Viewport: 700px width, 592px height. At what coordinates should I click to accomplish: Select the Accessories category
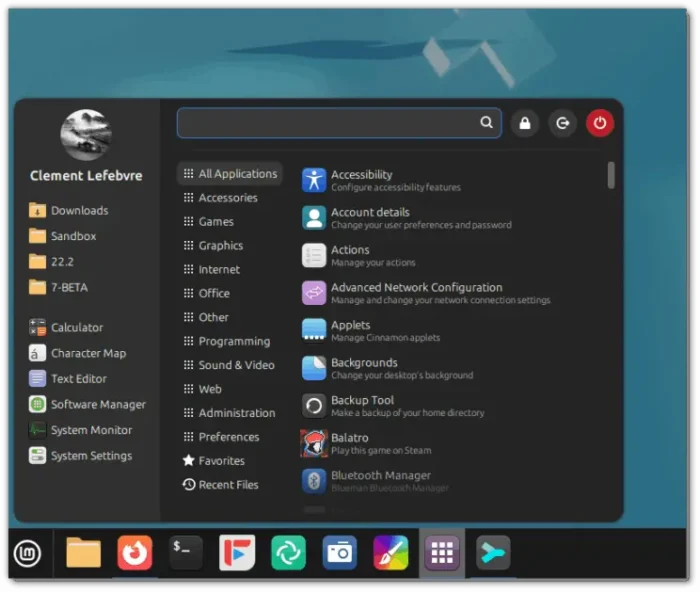tap(227, 198)
